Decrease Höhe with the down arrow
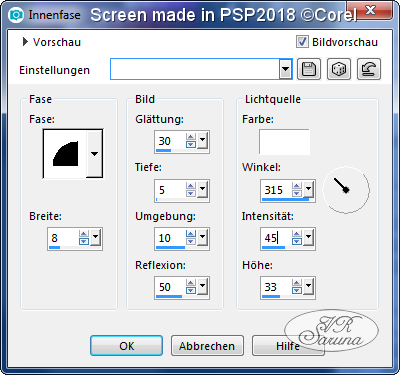This screenshot has width=400, height=375. pyautogui.click(x=297, y=291)
